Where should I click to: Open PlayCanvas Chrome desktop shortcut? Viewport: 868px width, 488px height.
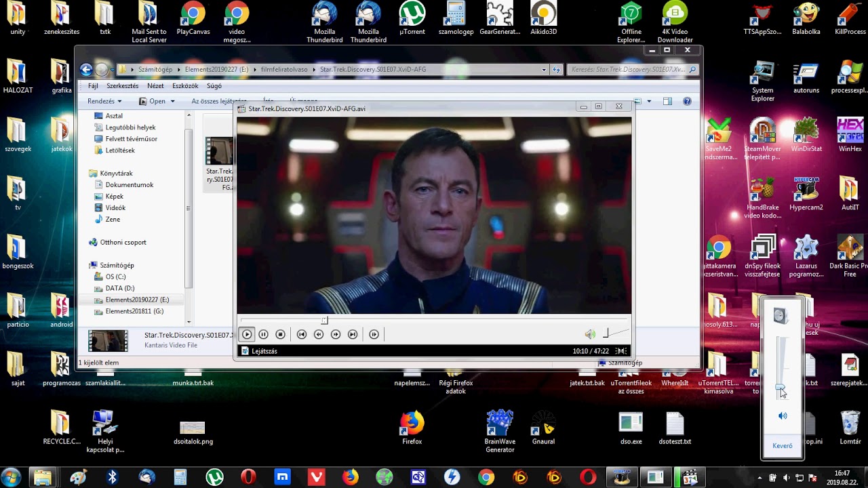coord(193,19)
